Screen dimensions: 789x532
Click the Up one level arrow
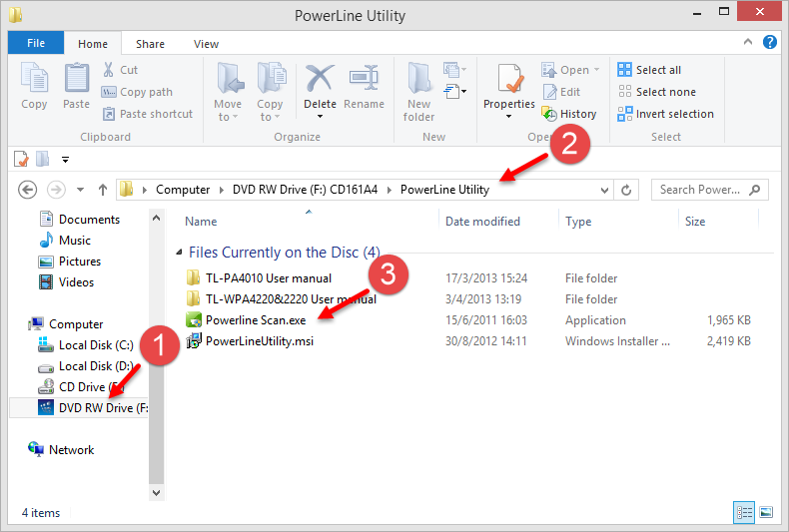point(103,190)
